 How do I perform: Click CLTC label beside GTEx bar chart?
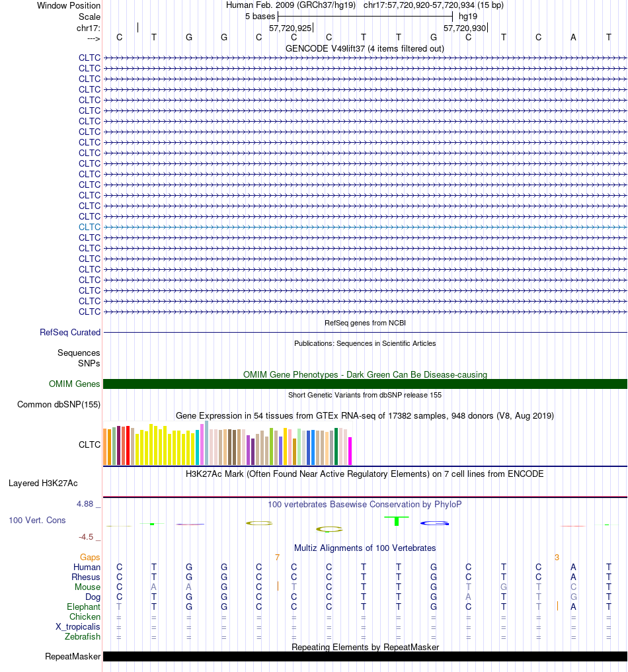tap(89, 445)
